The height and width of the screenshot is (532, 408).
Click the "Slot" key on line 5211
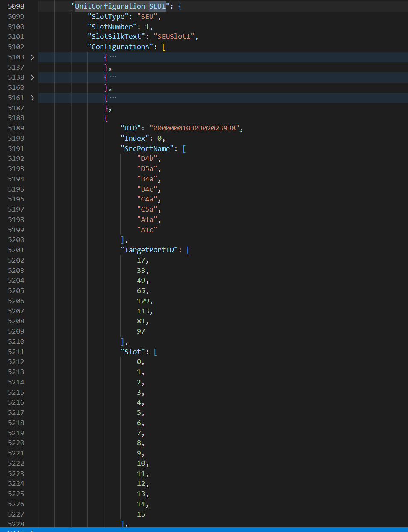coord(133,352)
